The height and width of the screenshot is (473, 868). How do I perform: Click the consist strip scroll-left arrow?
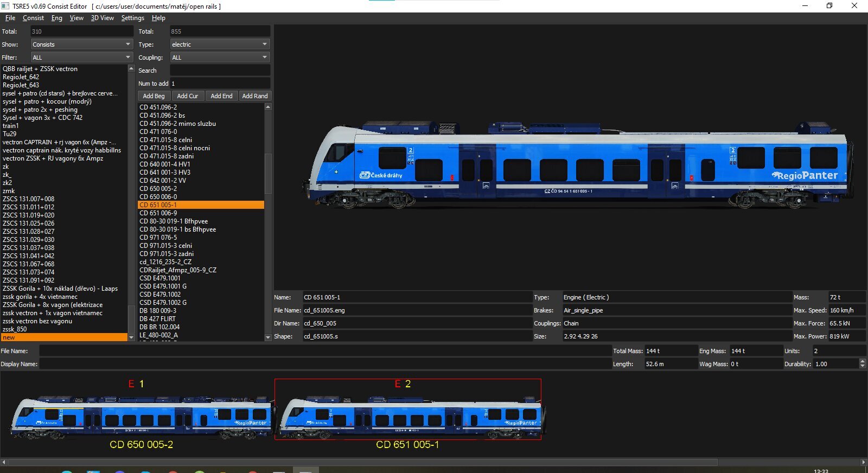[4, 462]
